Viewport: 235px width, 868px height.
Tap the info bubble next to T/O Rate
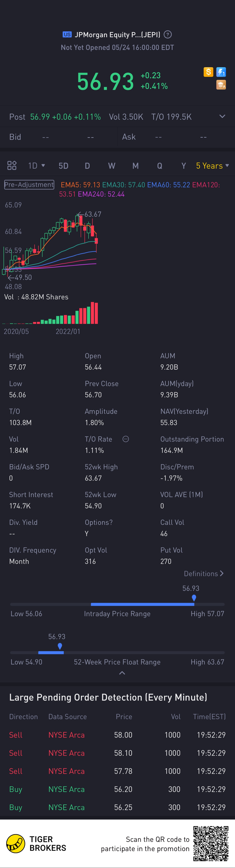(126, 439)
